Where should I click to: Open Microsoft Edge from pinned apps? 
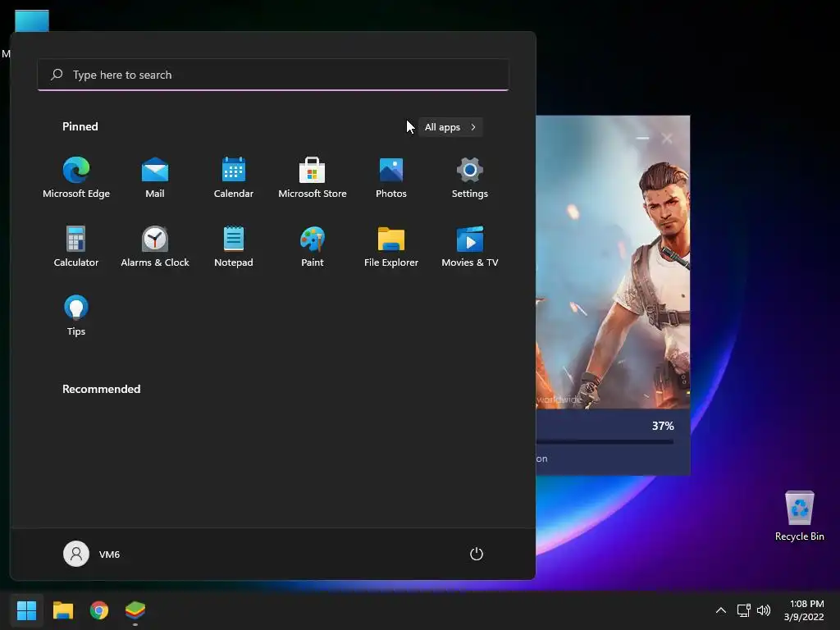point(76,178)
